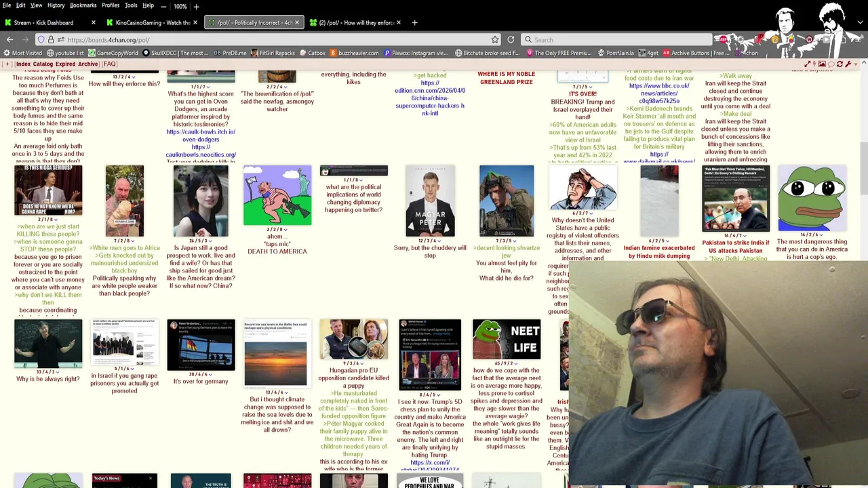Image resolution: width=868 pixels, height=488 pixels.
Task: Open the Tools menu
Action: [131, 5]
